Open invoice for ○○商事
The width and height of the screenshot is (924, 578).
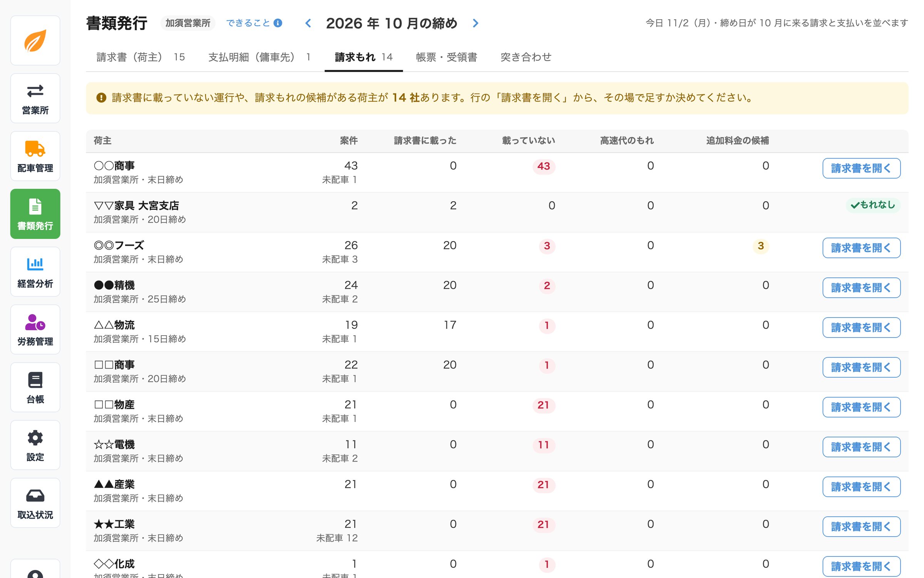click(x=861, y=168)
